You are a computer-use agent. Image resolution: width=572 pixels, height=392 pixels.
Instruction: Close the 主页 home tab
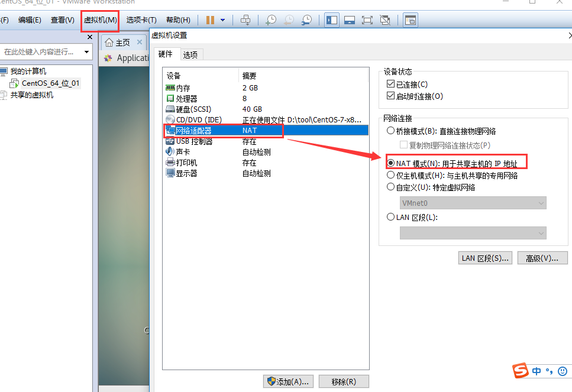[x=140, y=42]
